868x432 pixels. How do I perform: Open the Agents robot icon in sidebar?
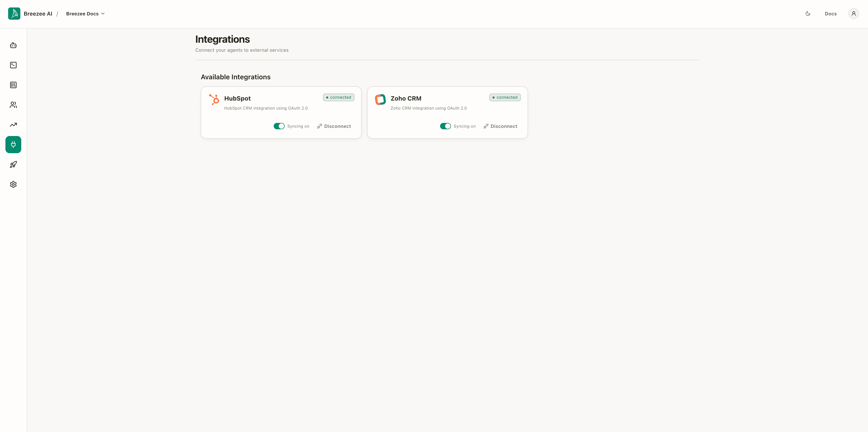[13, 45]
